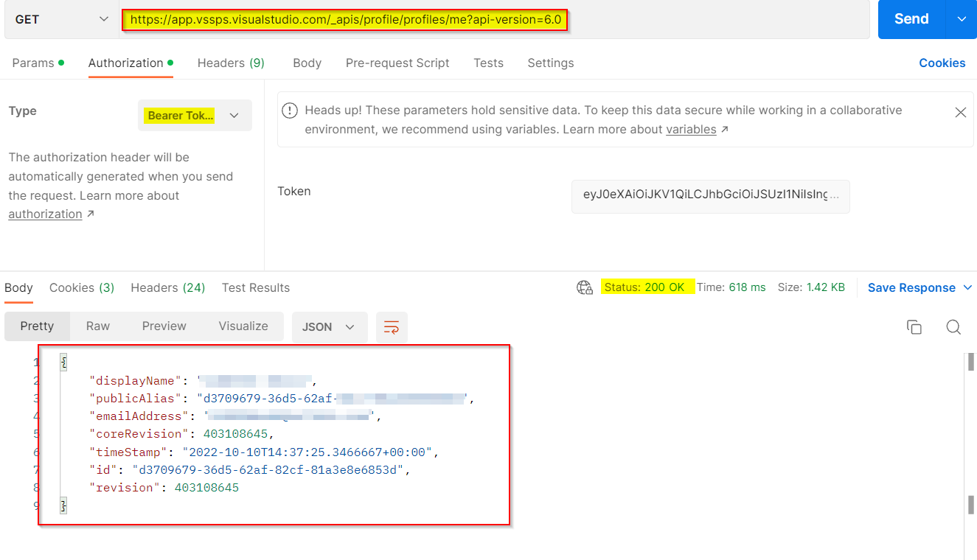Screen dimensions: 977x560
Task: Open the JSON format dropdown
Action: tap(330, 327)
